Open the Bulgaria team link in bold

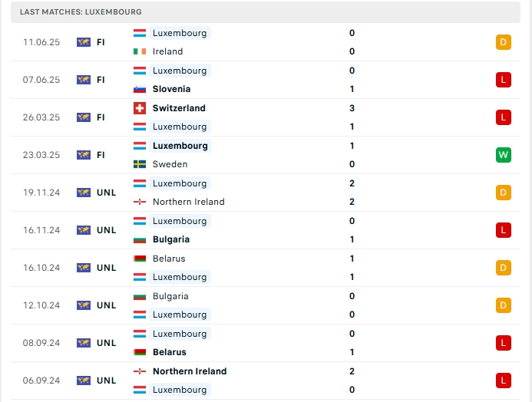point(171,239)
